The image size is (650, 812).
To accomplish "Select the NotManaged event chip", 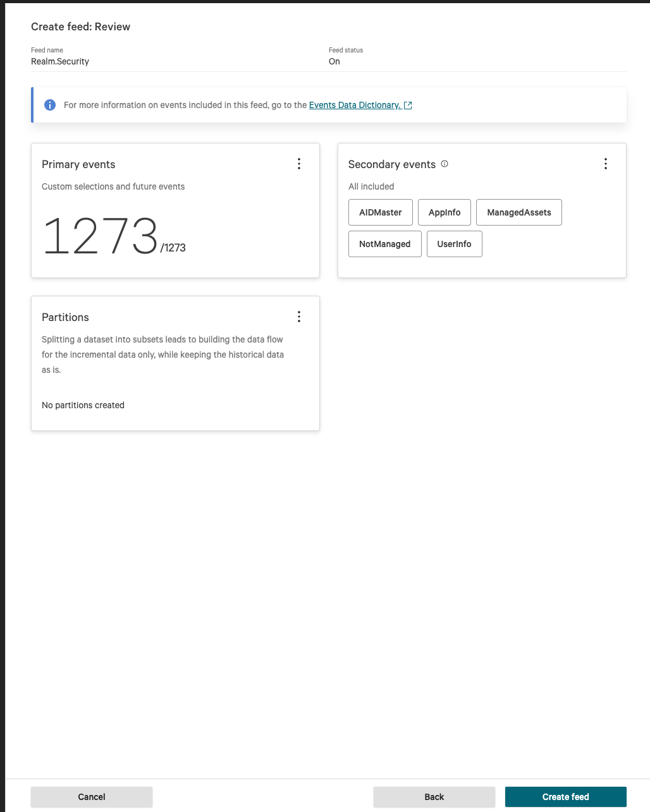I will pyautogui.click(x=384, y=243).
